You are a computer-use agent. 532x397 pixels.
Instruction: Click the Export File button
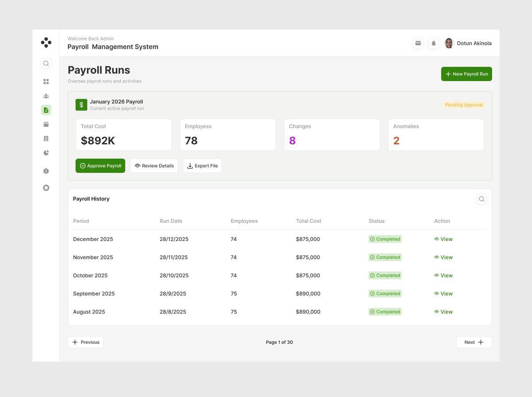pos(202,166)
